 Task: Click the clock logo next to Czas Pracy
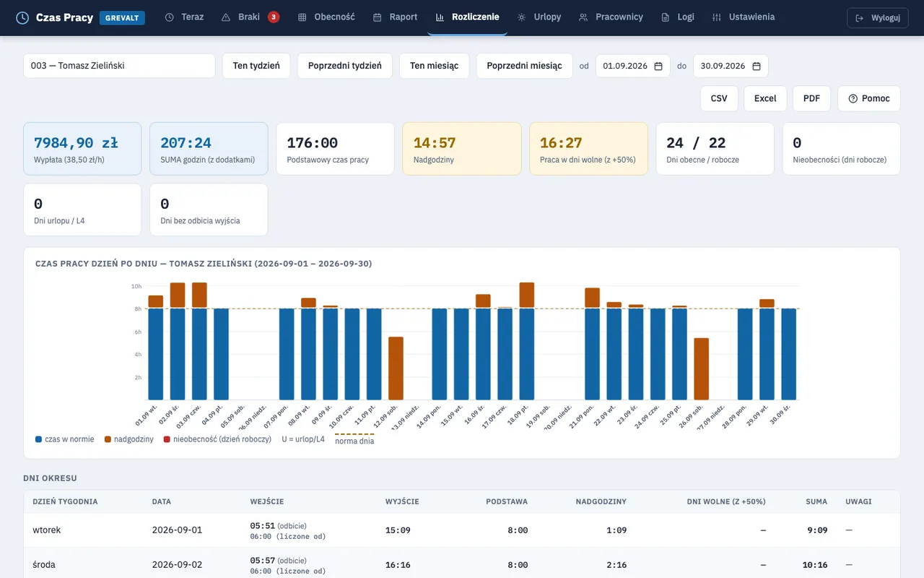(22, 17)
